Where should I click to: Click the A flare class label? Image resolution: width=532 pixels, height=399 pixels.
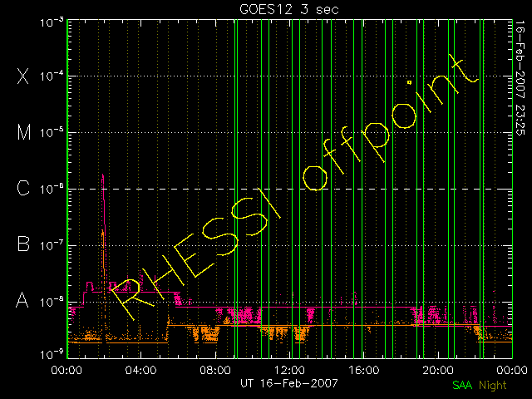tap(22, 299)
